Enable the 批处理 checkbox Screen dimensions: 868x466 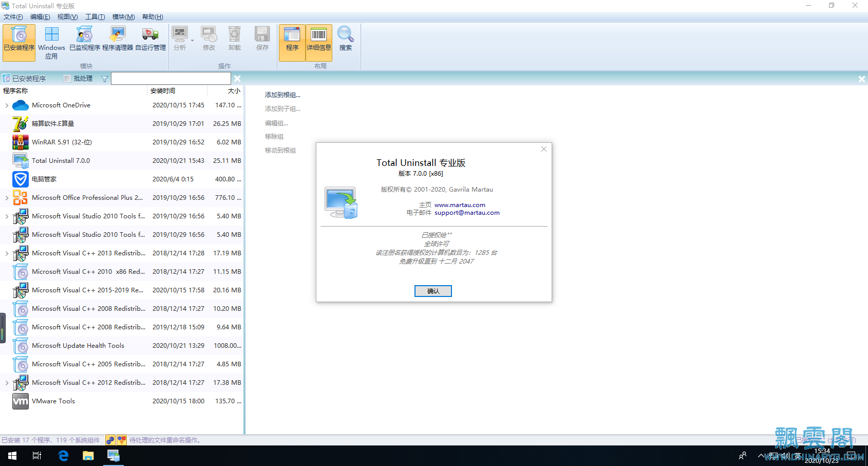click(67, 79)
